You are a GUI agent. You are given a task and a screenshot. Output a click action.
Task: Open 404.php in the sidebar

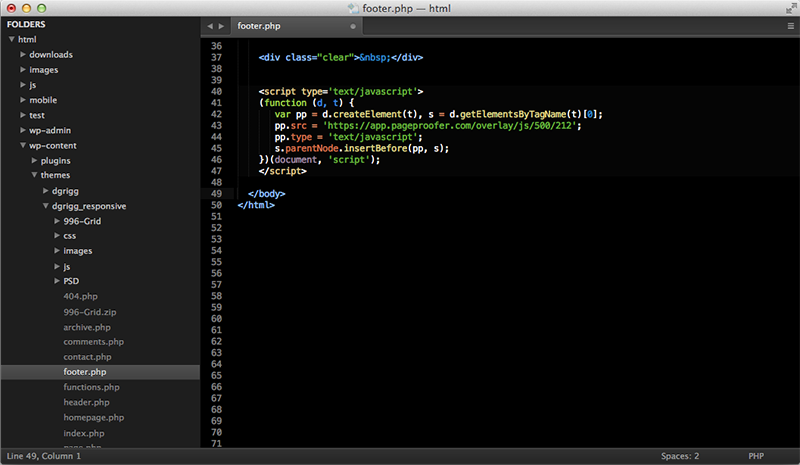point(80,296)
